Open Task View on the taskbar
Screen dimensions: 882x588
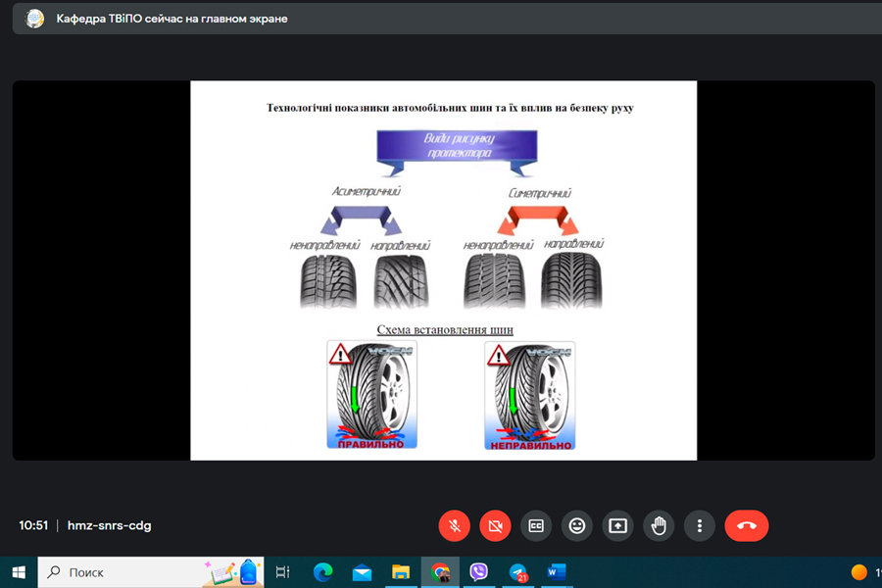tap(282, 572)
